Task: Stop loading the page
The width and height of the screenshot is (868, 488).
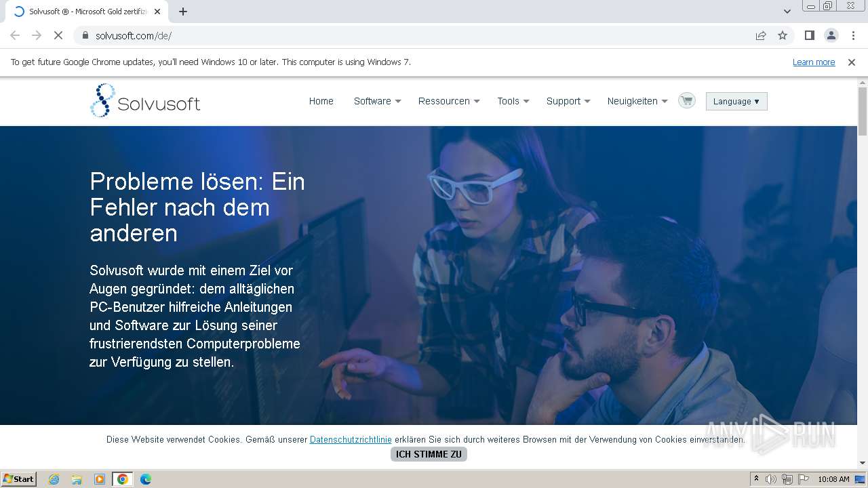Action: pos(58,35)
